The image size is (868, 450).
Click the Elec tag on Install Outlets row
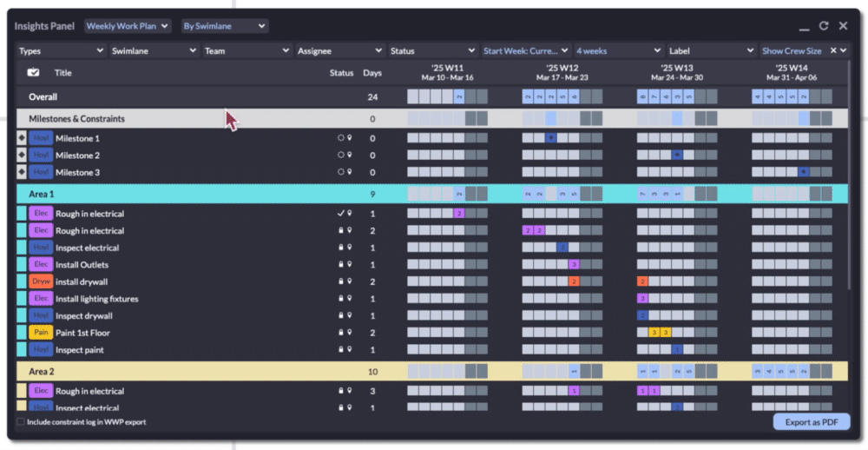pos(41,264)
